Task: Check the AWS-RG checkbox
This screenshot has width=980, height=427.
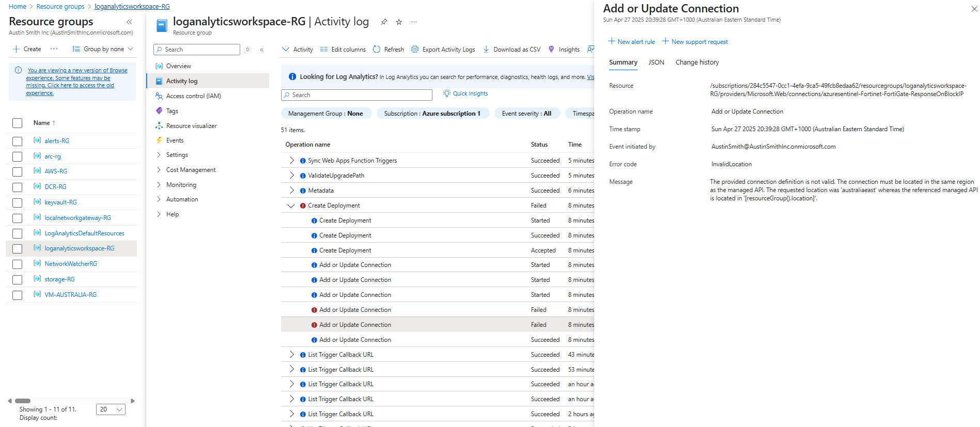Action: pyautogui.click(x=18, y=171)
